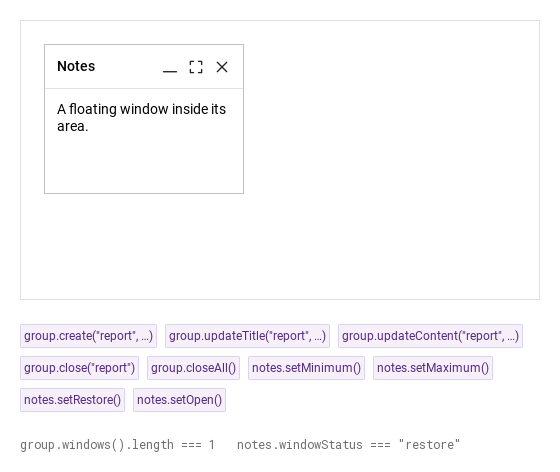This screenshot has height=472, width=560.
Task: Click the Notes window title
Action: (x=76, y=66)
